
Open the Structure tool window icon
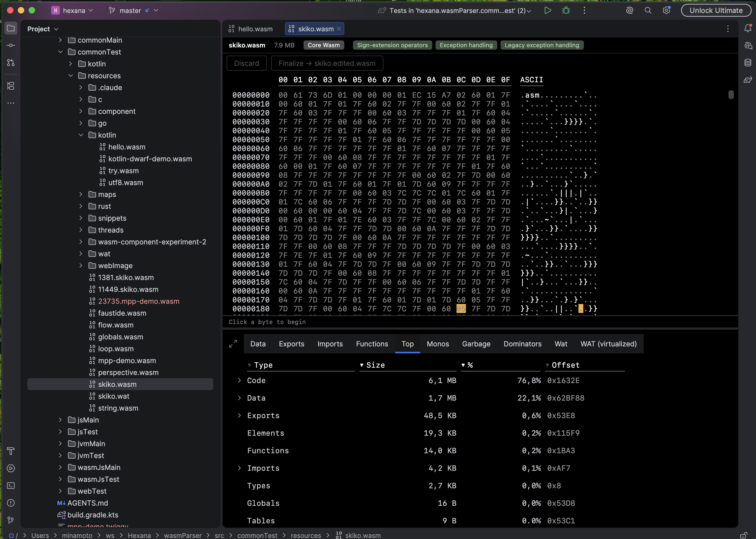coord(11,86)
